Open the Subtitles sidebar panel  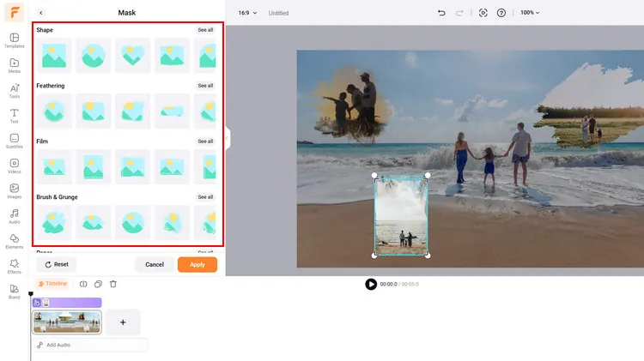(x=15, y=141)
